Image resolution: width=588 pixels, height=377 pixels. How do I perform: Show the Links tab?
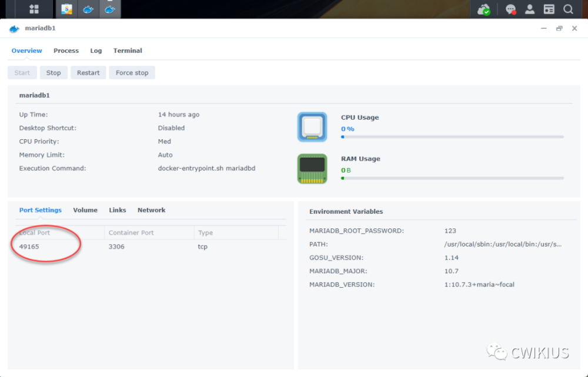point(118,210)
